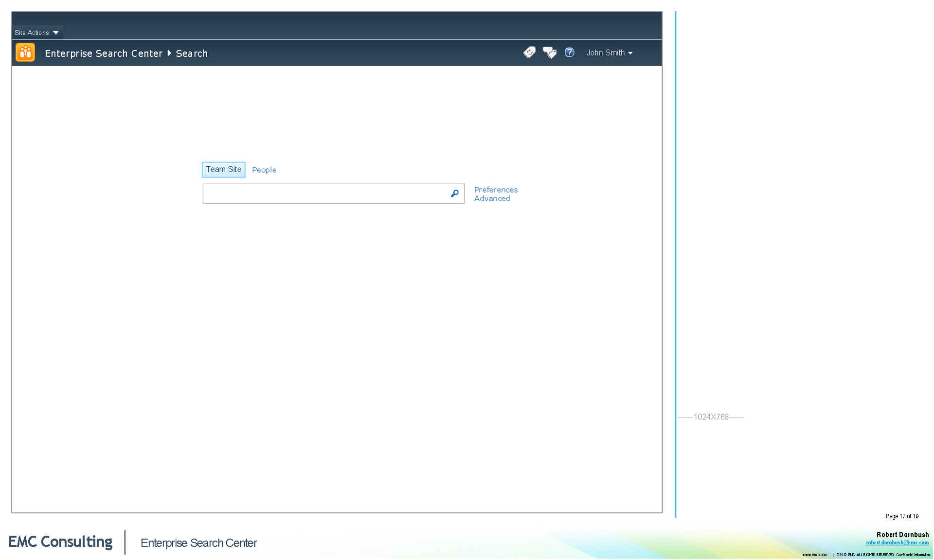Open the Site Actions menu
This screenshot has width=934, height=560.
click(32, 33)
